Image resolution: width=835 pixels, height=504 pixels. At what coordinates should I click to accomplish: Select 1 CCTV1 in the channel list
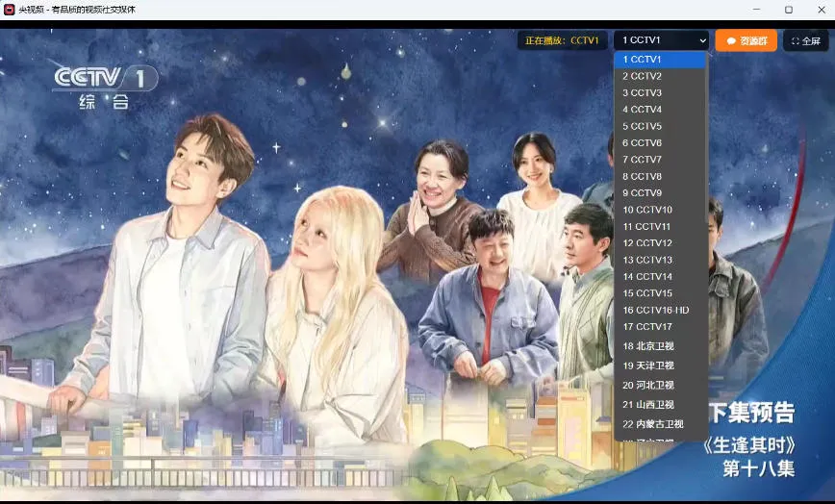pos(660,59)
